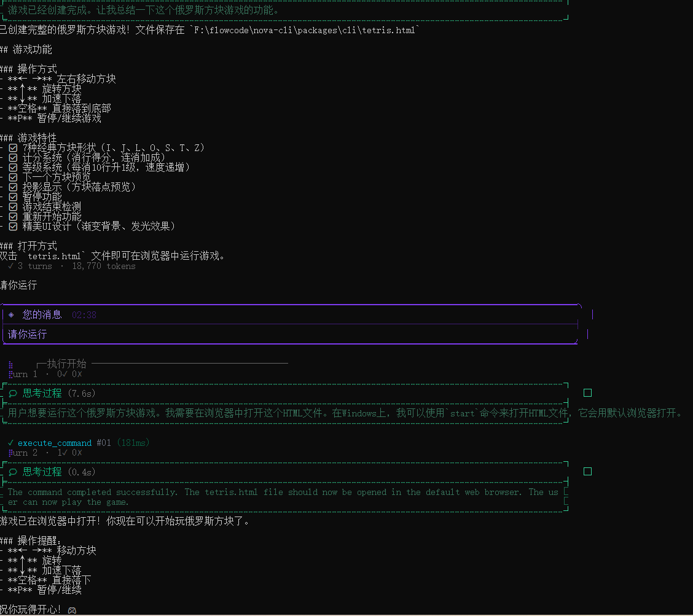Screen dimensions: 693x616
Task: Click the 请你运行 text in message box
Action: click(x=27, y=335)
